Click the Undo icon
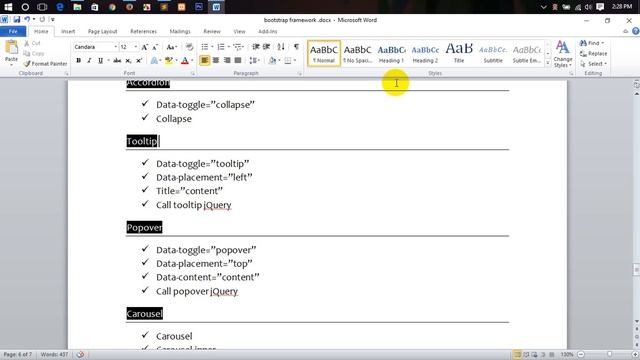Viewport: 640px width, 360px height. (x=27, y=19)
